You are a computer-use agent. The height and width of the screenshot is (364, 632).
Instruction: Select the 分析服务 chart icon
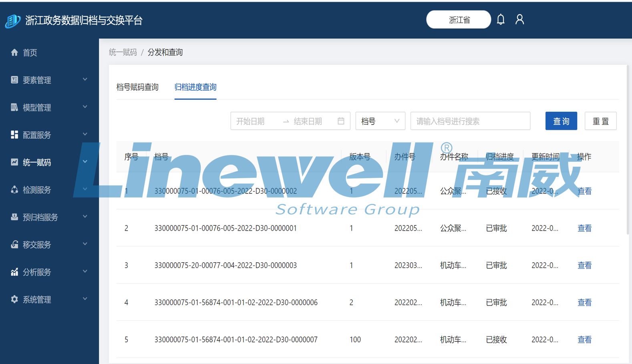pyautogui.click(x=14, y=272)
